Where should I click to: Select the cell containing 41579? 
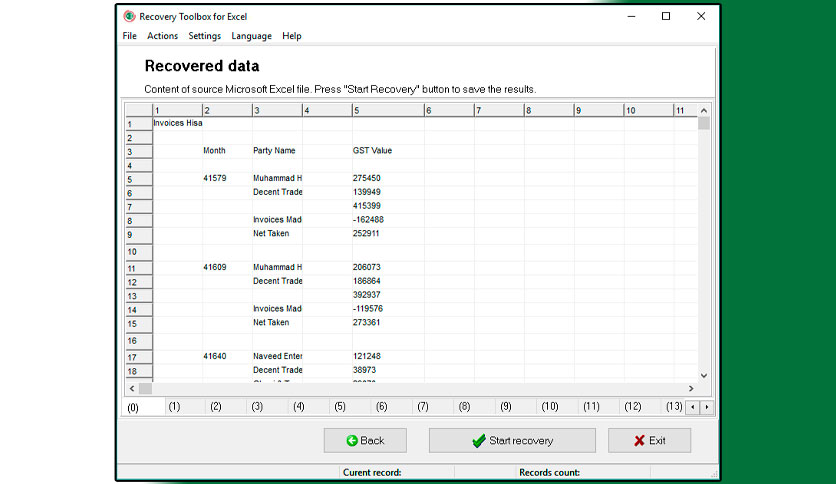(x=227, y=179)
